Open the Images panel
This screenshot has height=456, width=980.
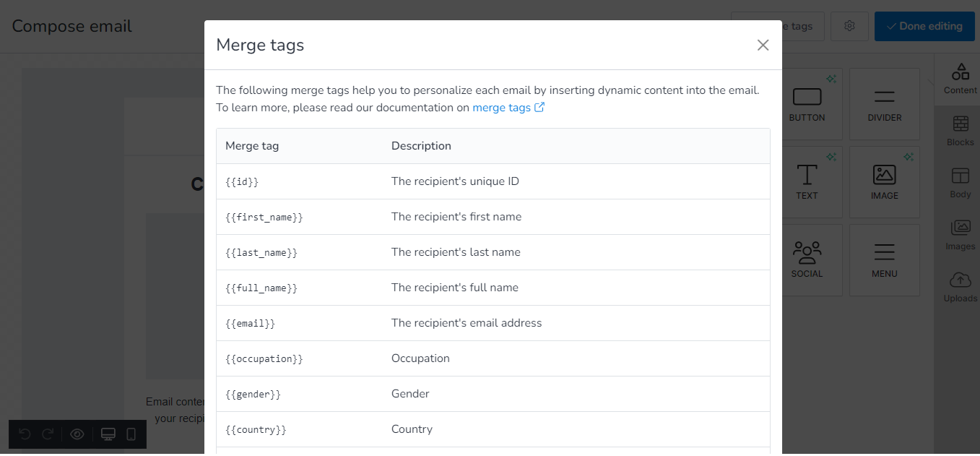(960, 234)
